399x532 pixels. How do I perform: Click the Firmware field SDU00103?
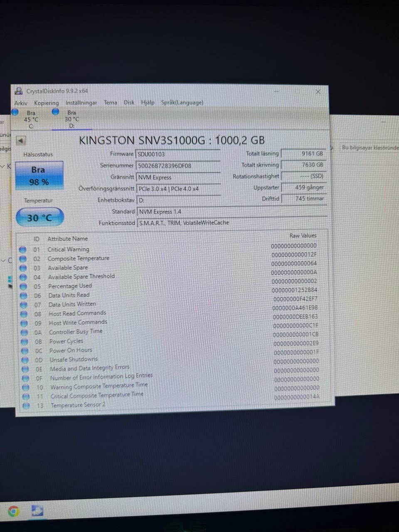point(178,154)
